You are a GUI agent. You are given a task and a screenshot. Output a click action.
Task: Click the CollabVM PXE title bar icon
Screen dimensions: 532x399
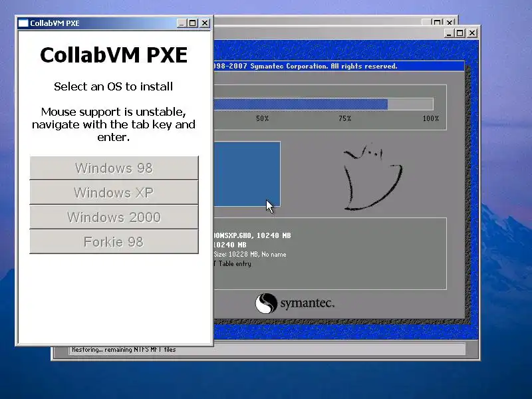(x=23, y=23)
